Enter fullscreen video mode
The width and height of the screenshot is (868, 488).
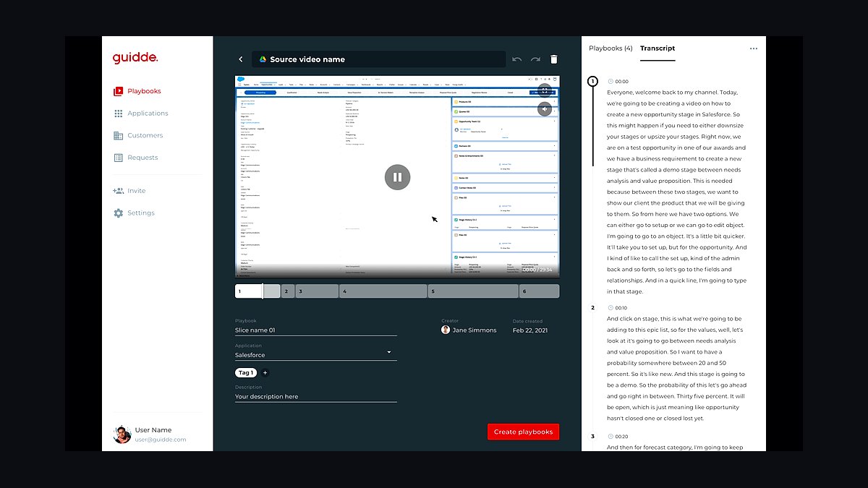click(545, 91)
